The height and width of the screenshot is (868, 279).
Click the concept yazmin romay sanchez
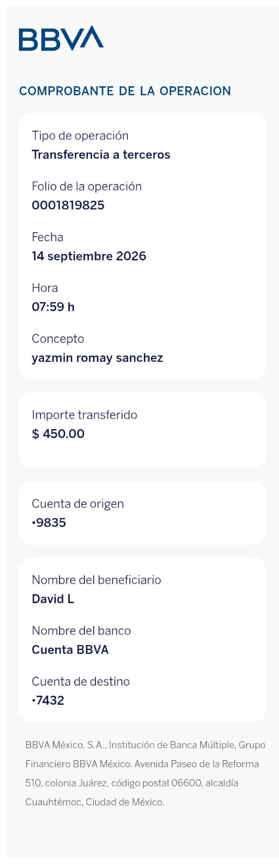98,358
